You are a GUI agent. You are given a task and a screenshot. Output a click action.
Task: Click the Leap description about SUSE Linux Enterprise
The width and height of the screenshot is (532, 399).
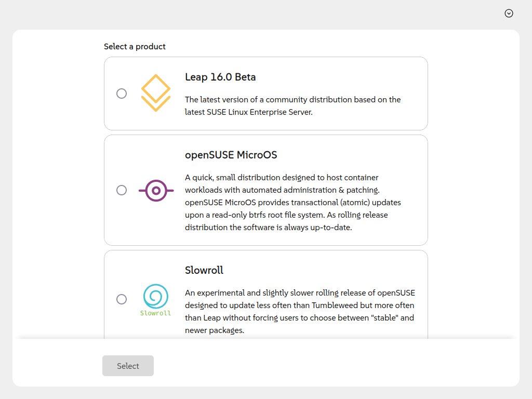(x=293, y=106)
